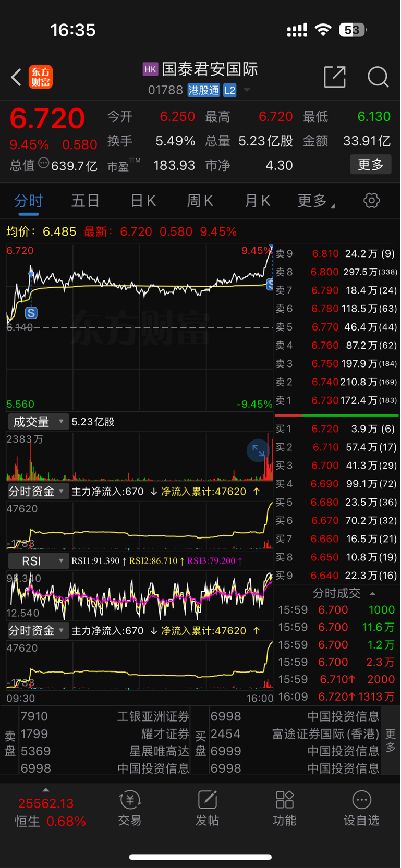401x868 pixels.
Task: Tap the L2 level badge
Action: pos(229,90)
